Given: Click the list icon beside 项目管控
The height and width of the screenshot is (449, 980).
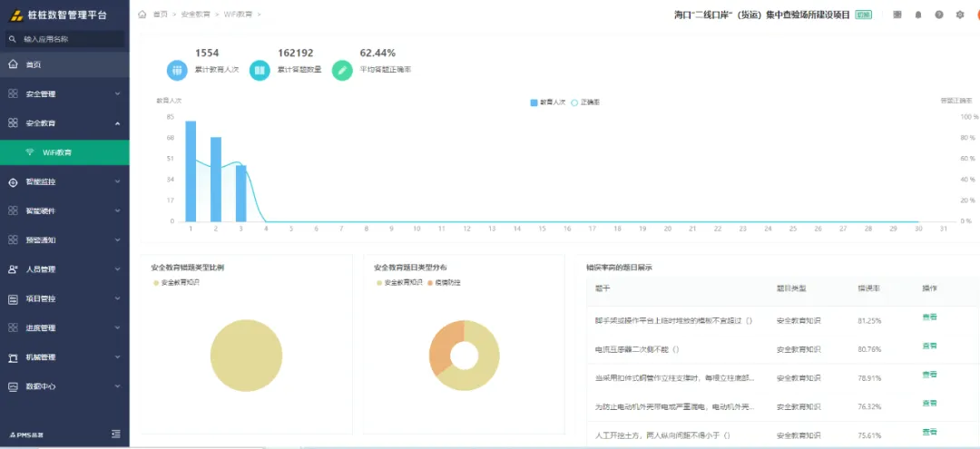Looking at the screenshot, I should click(13, 298).
